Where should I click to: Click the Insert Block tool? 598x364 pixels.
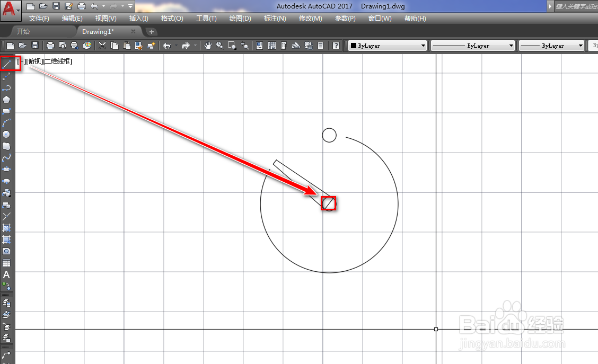click(x=6, y=193)
